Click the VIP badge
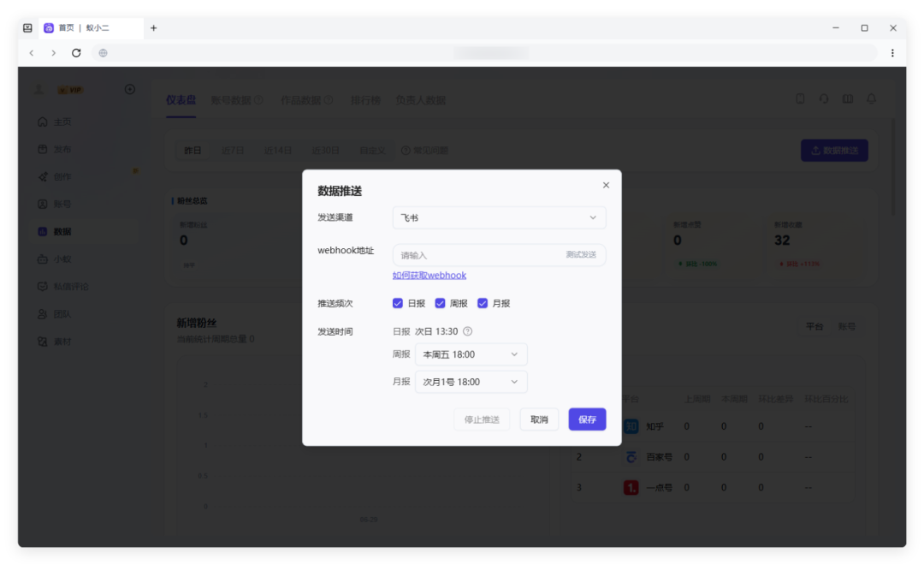Image resolution: width=924 pixels, height=565 pixels. tap(71, 90)
